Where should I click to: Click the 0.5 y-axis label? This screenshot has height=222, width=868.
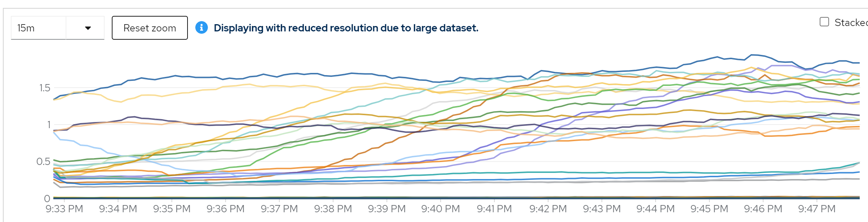tap(43, 162)
